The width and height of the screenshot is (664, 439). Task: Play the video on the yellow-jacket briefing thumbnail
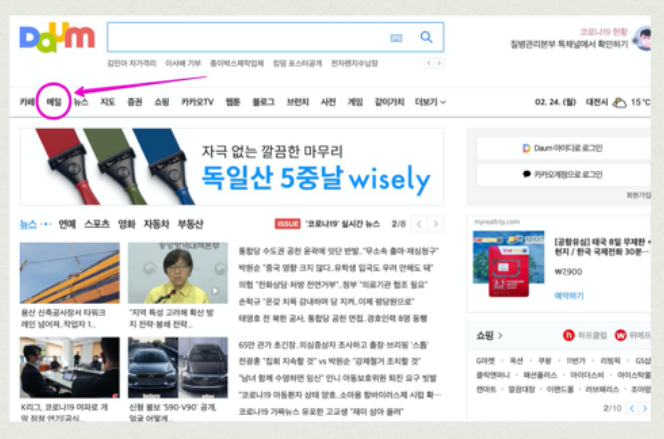(216, 291)
